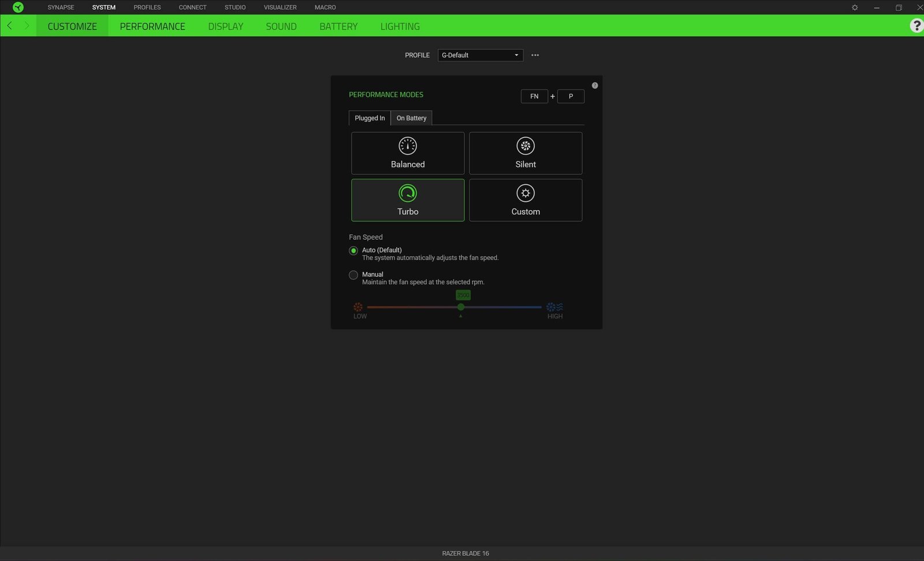Click the Razer Synapse logo icon
Screen dimensions: 924x561
coord(18,8)
